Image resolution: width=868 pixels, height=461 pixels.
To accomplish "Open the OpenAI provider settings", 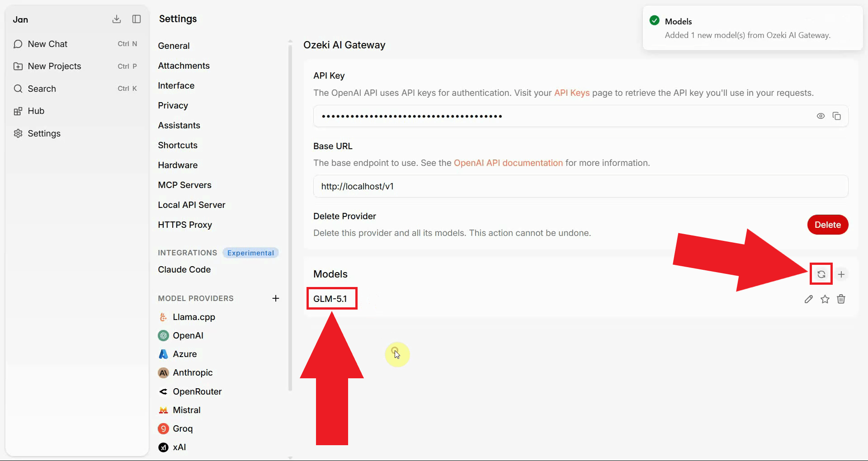I will (188, 335).
